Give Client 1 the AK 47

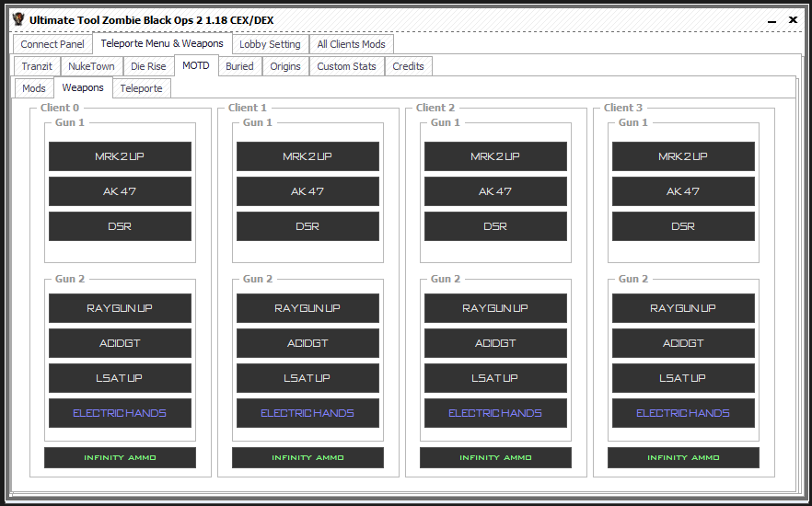(307, 191)
